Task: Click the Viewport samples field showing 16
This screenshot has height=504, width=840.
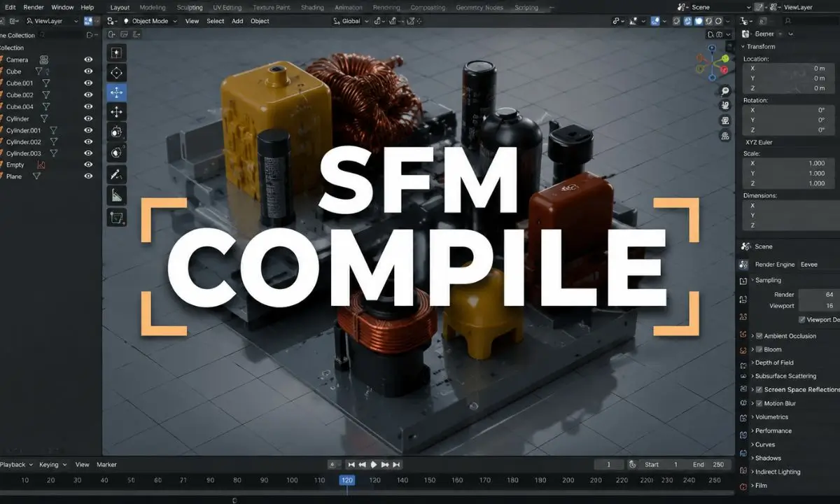Action: coord(820,306)
